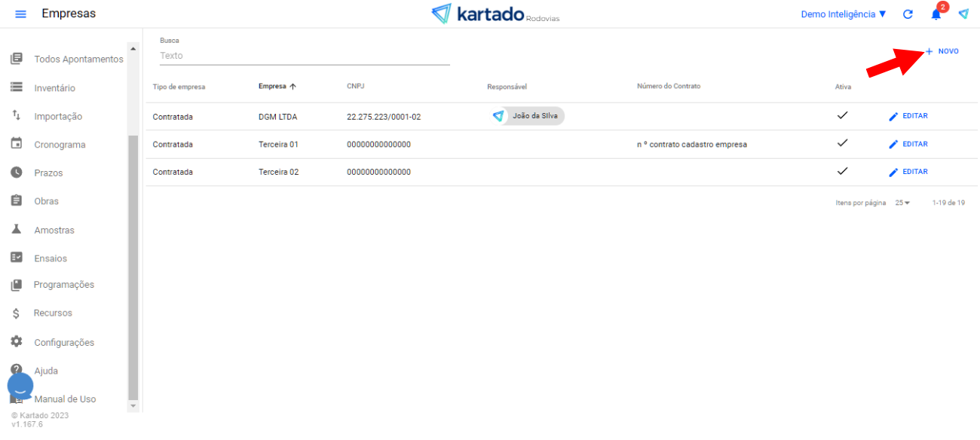This screenshot has height=440, width=980.
Task: Click pencil edit icon for DGM LTDA
Action: click(894, 117)
